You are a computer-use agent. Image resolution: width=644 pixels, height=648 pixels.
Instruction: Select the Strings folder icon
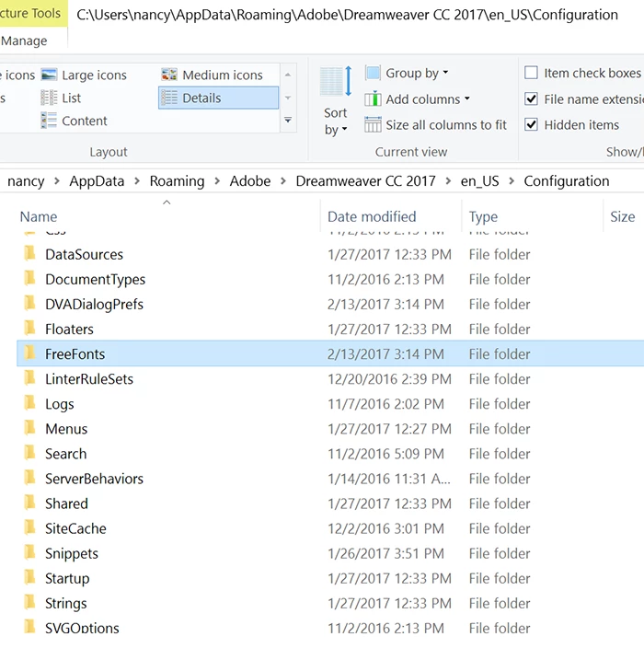click(29, 603)
